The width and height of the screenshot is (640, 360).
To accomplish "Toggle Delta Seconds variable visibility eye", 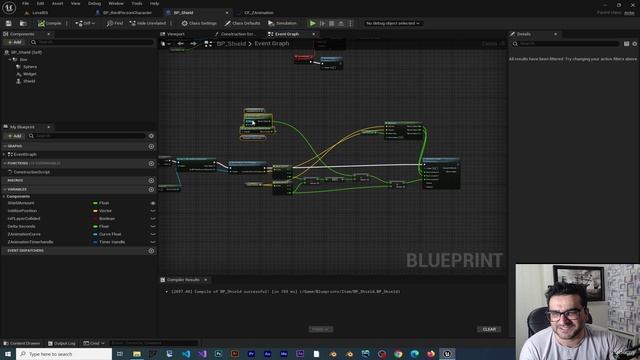I will [153, 226].
